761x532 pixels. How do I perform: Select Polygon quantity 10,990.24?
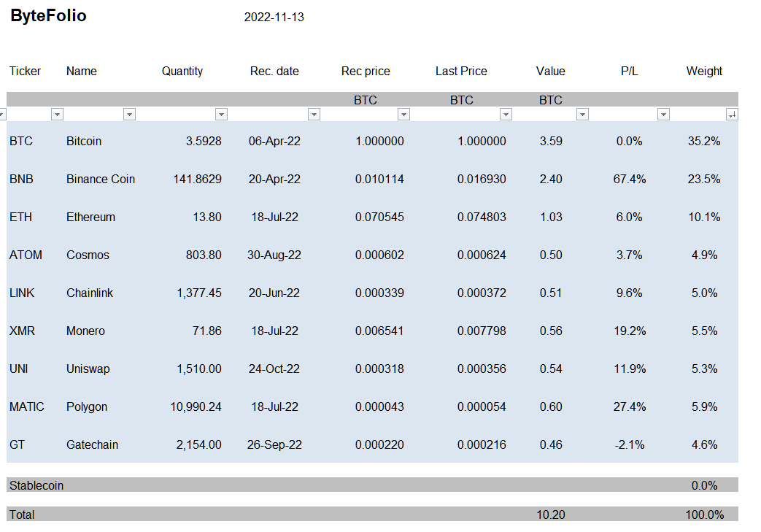coord(196,406)
